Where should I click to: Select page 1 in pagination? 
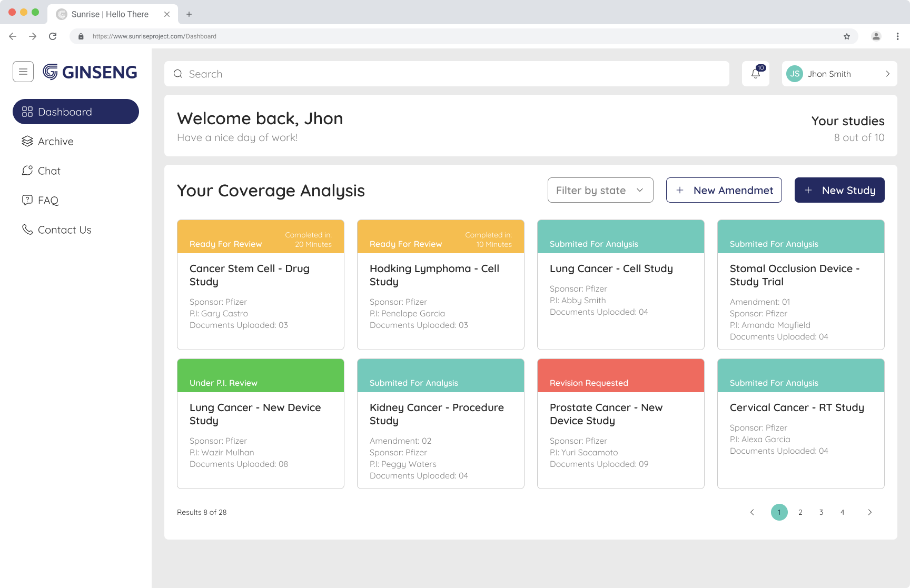779,512
